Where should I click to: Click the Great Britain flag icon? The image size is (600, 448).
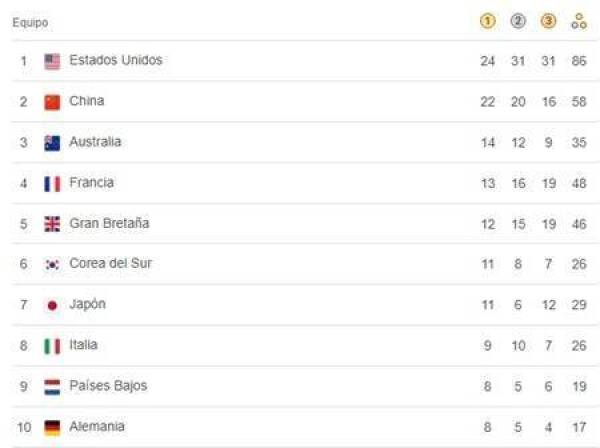(x=53, y=224)
